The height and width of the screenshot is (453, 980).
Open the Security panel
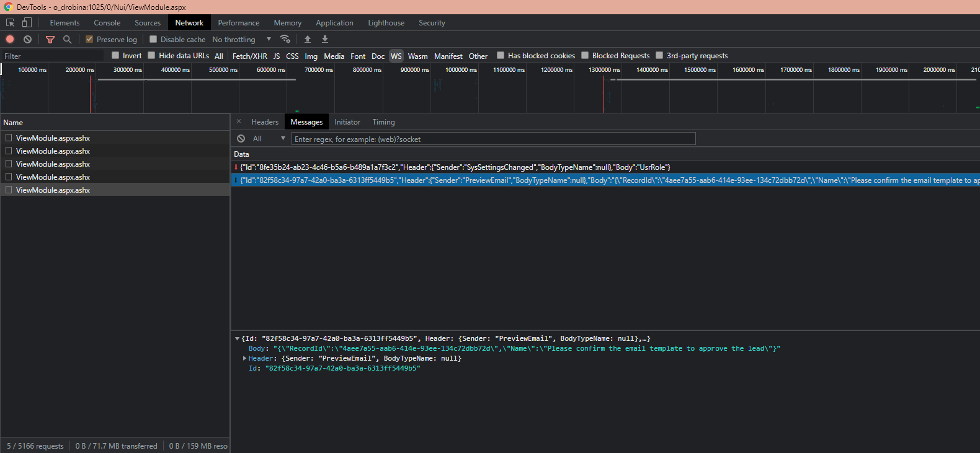coord(432,23)
